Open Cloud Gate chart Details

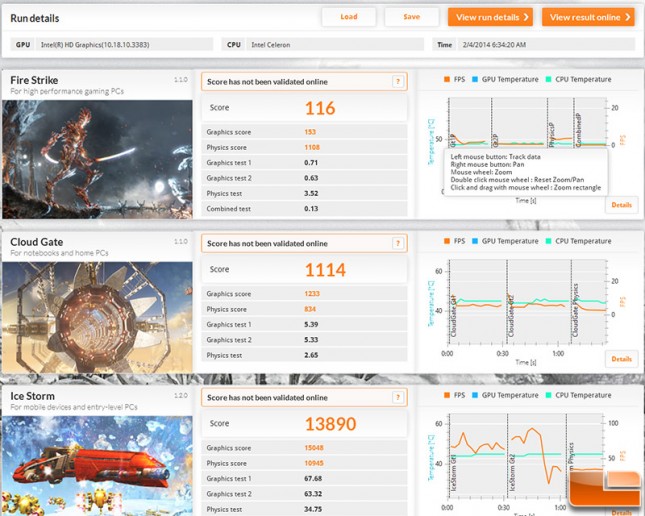tap(621, 359)
